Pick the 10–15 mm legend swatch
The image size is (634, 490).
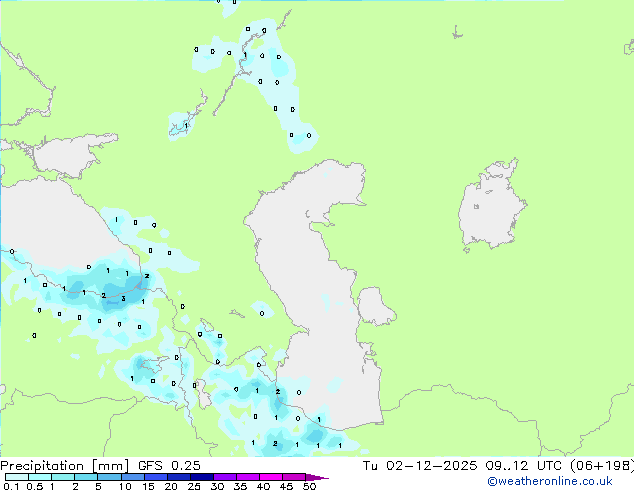pyautogui.click(x=133, y=477)
